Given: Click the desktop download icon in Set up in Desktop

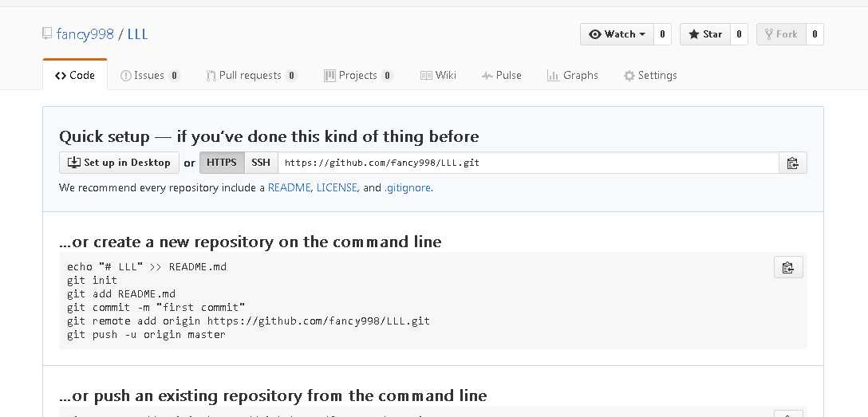Looking at the screenshot, I should [x=73, y=162].
